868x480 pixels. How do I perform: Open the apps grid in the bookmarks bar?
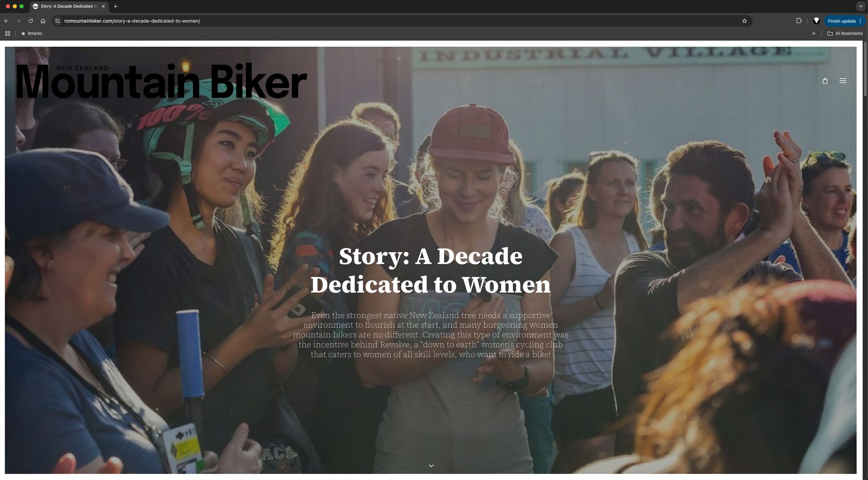8,33
